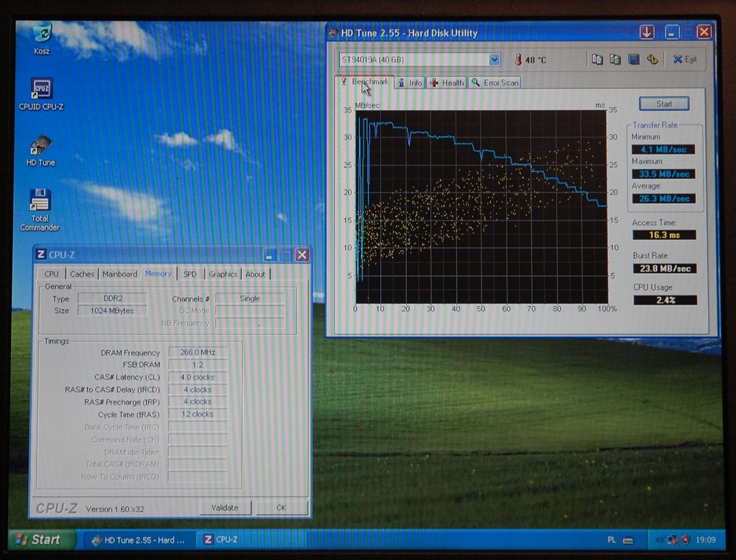
Task: Open the About tab in CPU-Z
Action: click(255, 274)
